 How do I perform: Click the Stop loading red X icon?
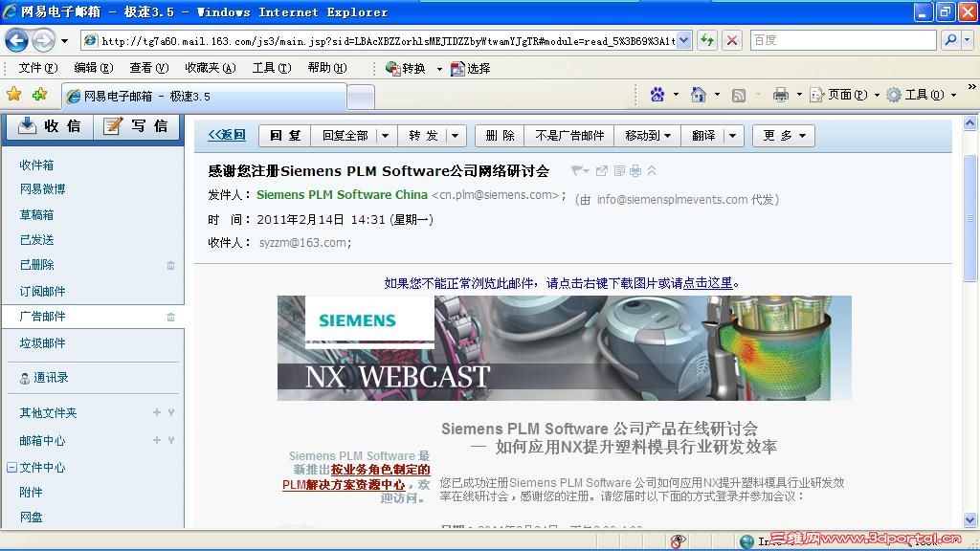(x=732, y=40)
